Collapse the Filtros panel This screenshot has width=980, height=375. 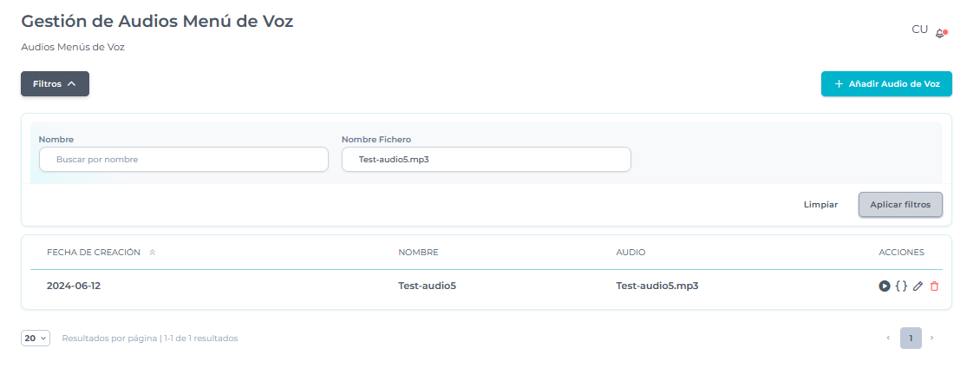click(x=55, y=84)
